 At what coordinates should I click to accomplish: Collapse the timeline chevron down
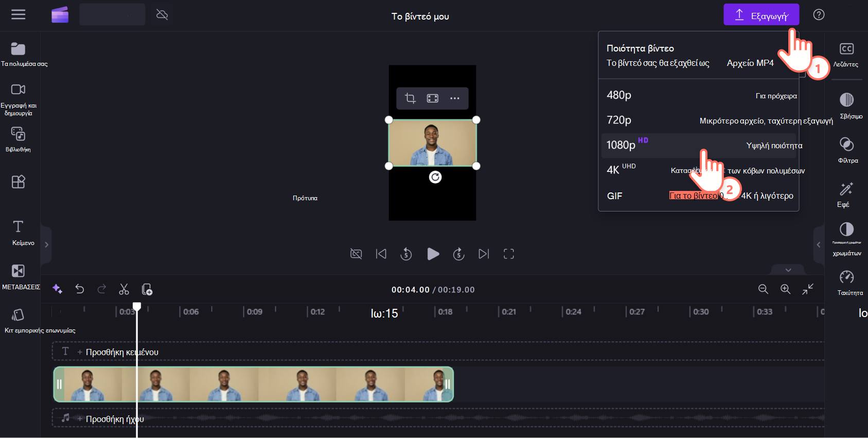[788, 270]
